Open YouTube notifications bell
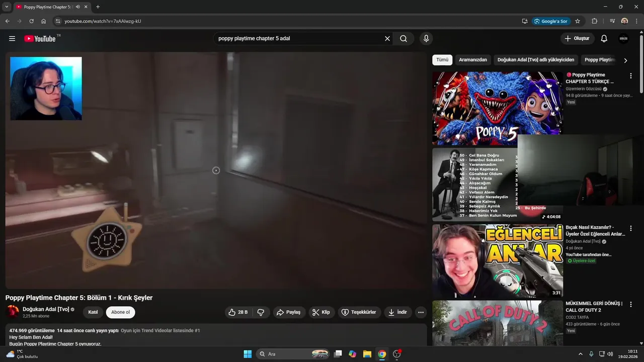Screen dimensions: 644x362 pos(604,39)
